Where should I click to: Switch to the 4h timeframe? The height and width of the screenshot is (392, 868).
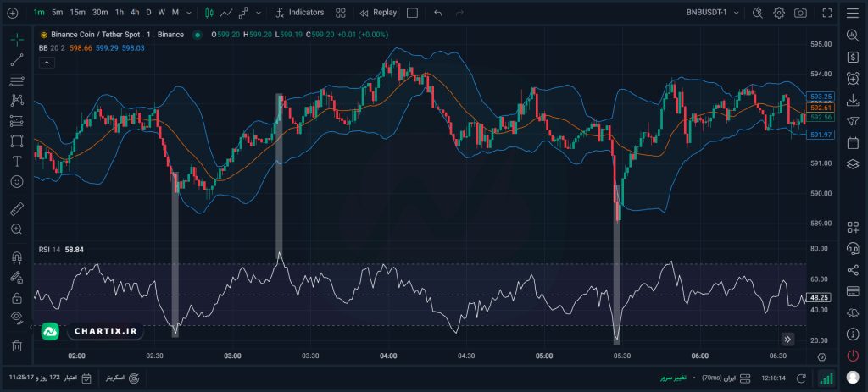(x=135, y=13)
